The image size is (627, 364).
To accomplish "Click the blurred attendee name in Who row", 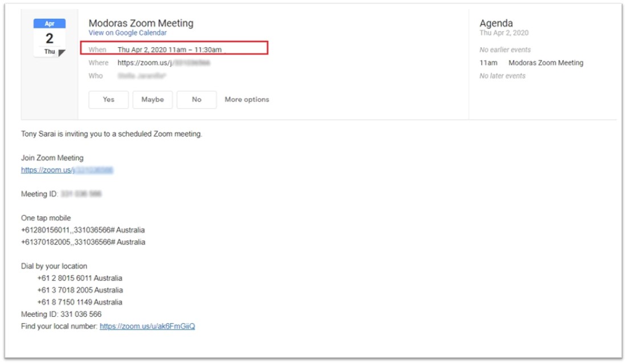I will point(142,76).
